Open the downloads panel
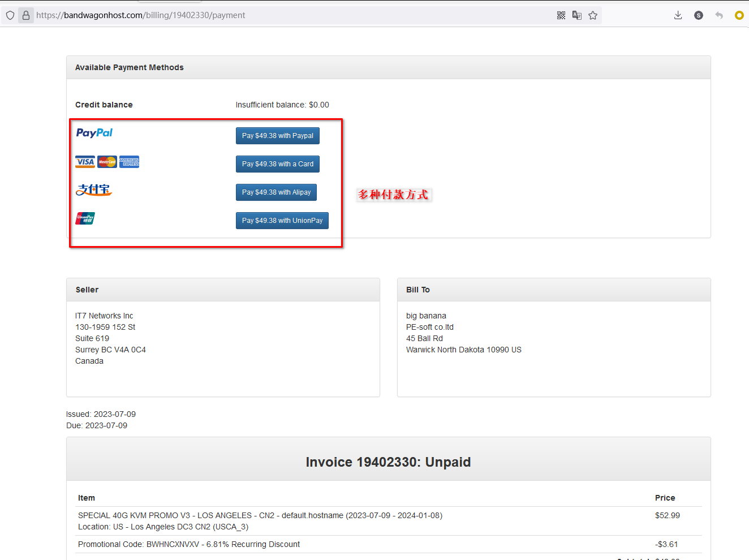Screen dimensions: 749x560 [x=678, y=15]
